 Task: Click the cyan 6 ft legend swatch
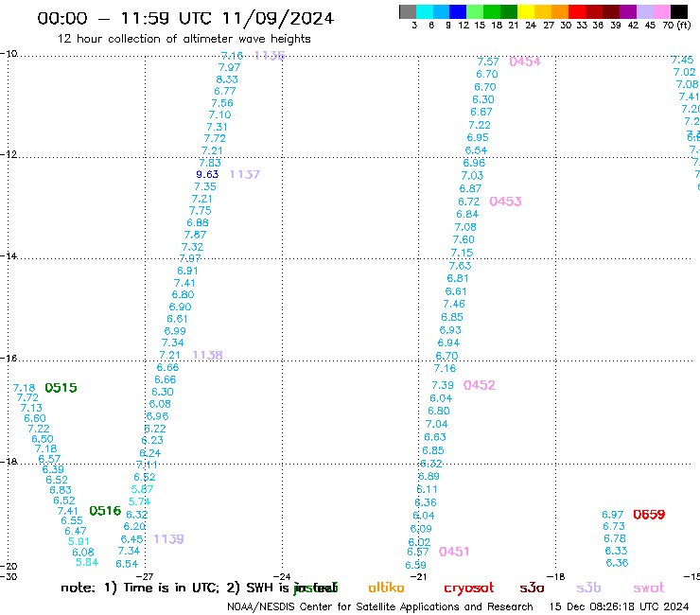425,11
